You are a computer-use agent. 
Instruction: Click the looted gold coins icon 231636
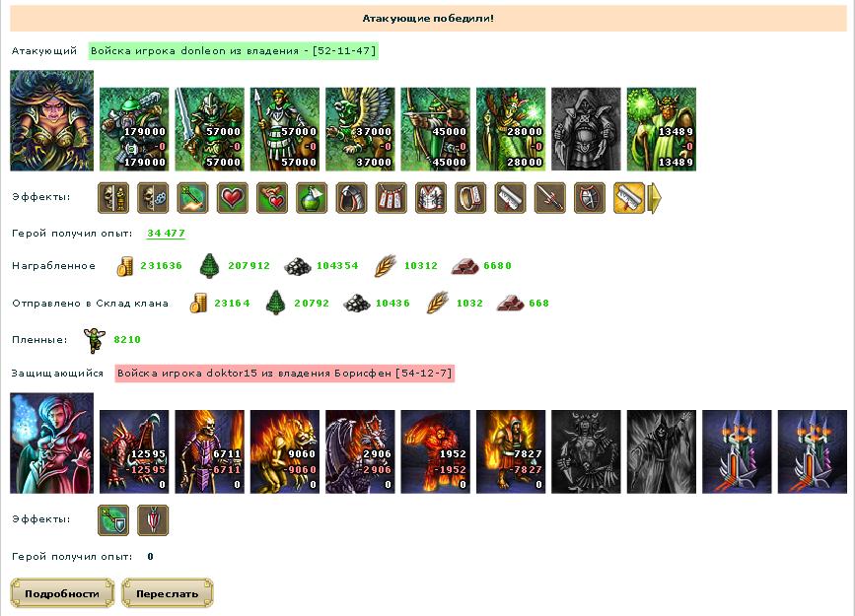pyautogui.click(x=125, y=266)
